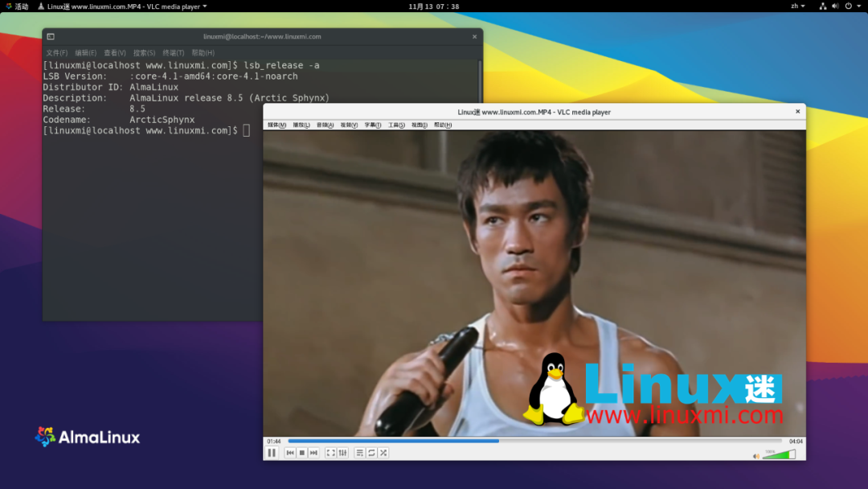Click the 'lsb_release -a' command text

[282, 65]
